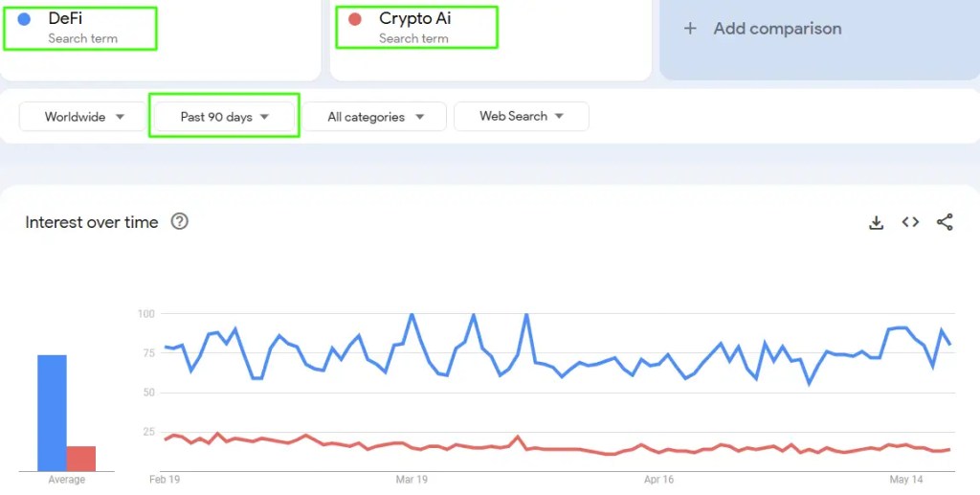Click the red Crypto Ai color dot
This screenshot has height=495, width=980.
coord(355,19)
